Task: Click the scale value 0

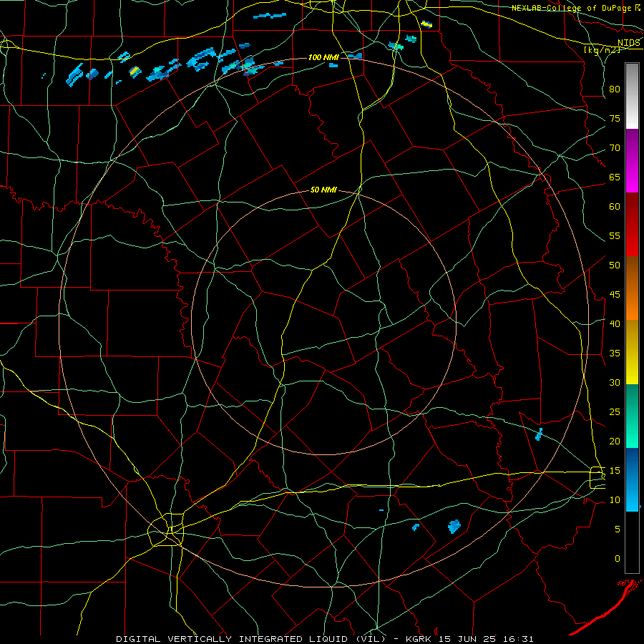Action: coord(618,559)
